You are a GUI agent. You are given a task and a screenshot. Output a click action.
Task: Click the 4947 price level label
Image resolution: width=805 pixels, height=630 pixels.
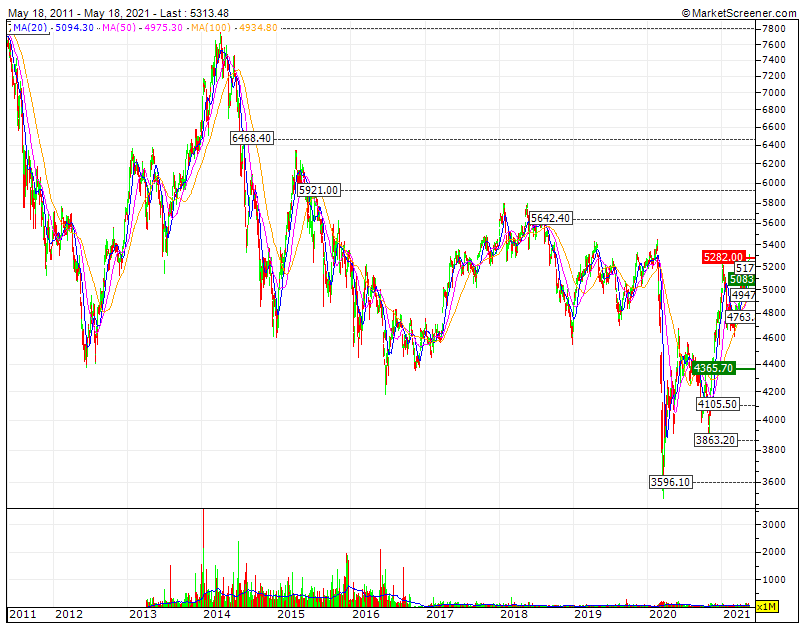(x=743, y=295)
